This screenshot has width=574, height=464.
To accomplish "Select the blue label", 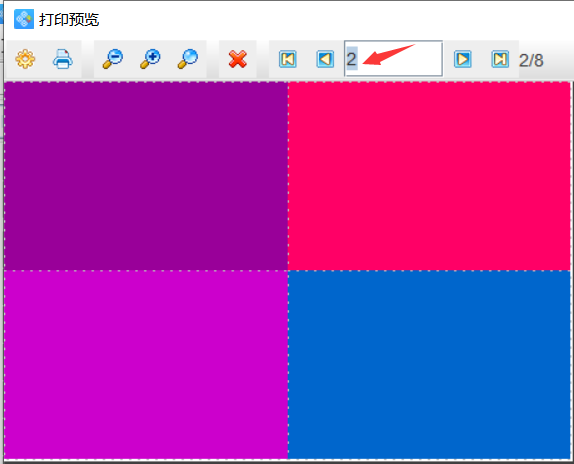I will (x=429, y=364).
